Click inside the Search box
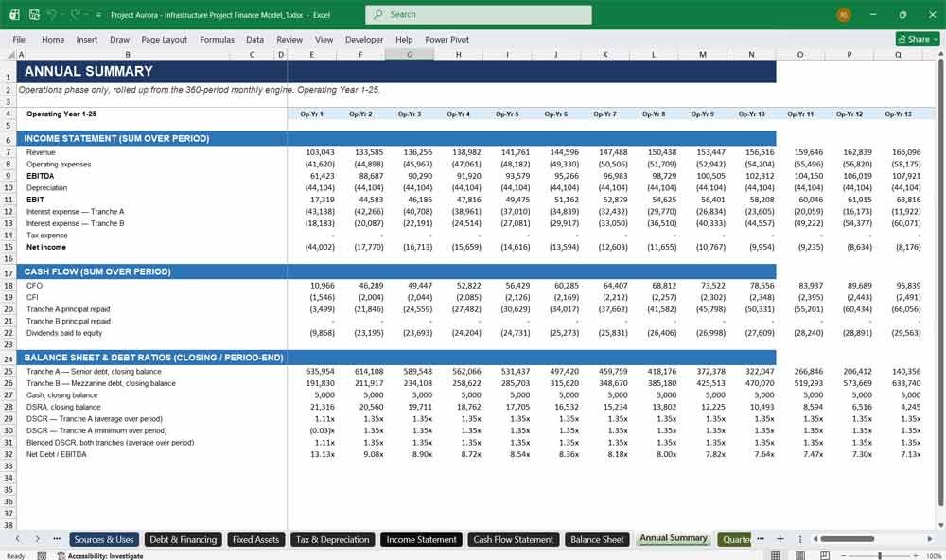Viewport: 946px width, 560px height. click(479, 14)
